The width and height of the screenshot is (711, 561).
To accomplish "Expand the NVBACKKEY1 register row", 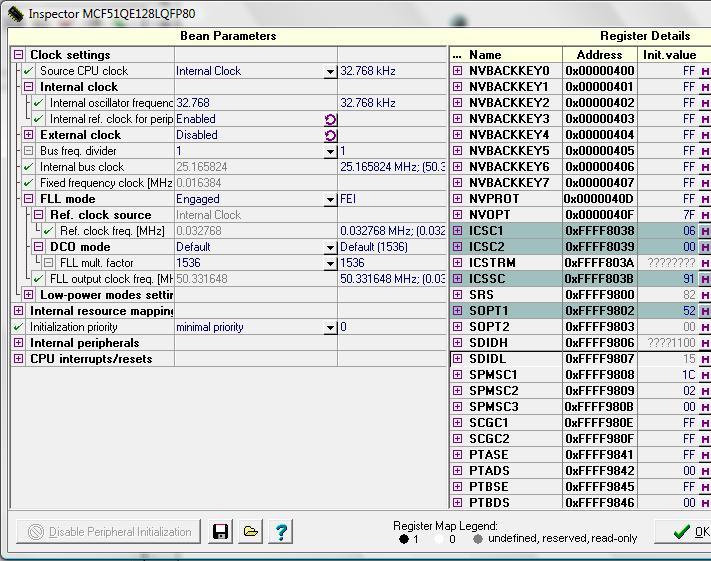I will tap(458, 87).
